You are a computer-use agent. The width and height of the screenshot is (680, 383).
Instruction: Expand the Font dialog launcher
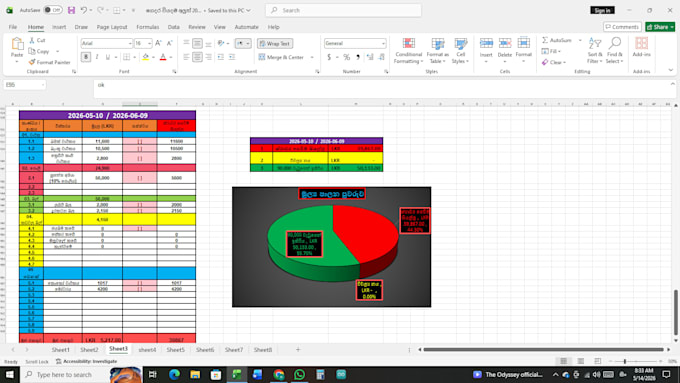click(x=174, y=72)
